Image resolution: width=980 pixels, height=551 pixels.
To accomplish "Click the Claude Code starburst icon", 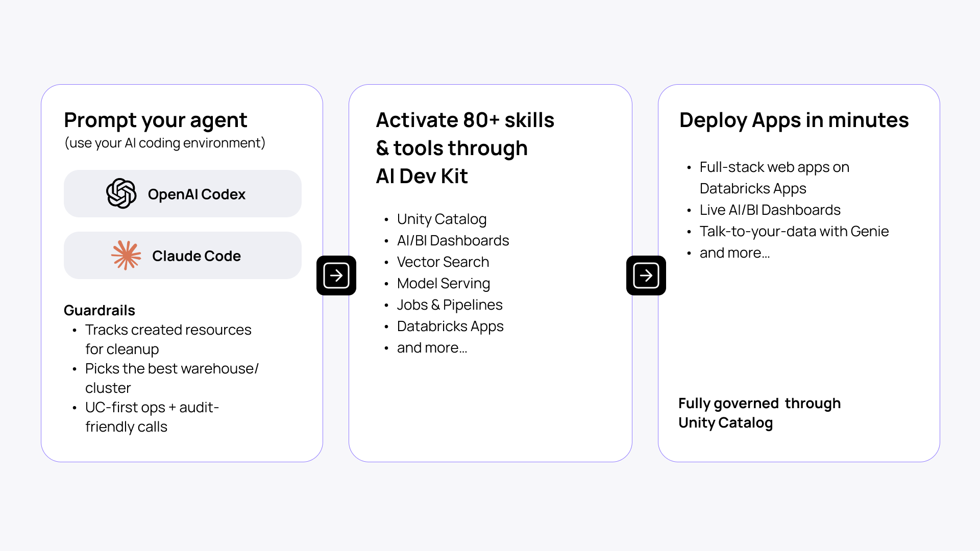I will pos(127,255).
